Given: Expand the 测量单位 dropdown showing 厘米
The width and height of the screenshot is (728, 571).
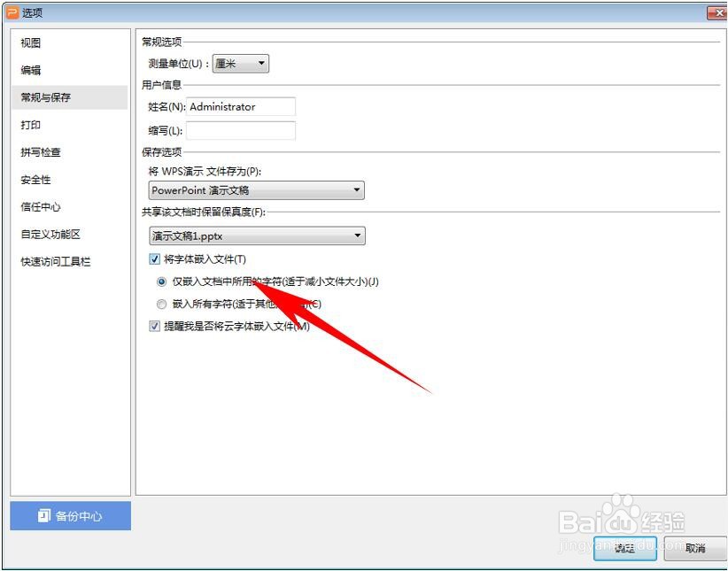Looking at the screenshot, I should pyautogui.click(x=241, y=64).
